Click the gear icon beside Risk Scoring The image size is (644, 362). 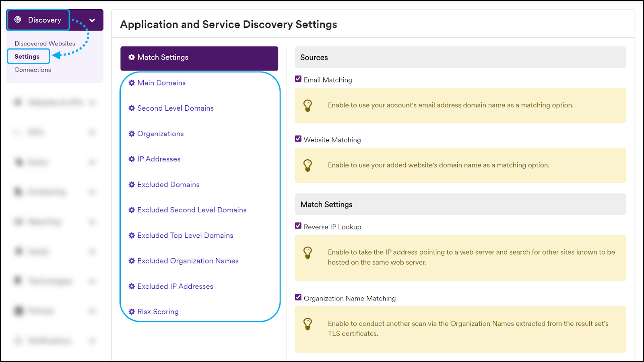tap(131, 311)
